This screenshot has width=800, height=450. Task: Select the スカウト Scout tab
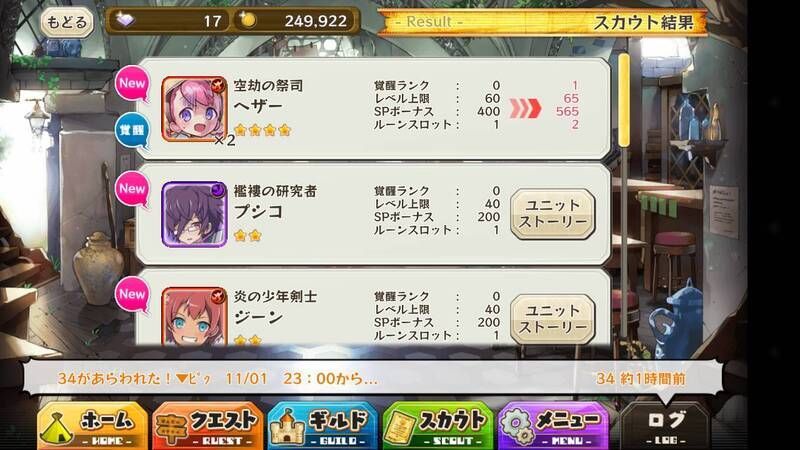438,427
